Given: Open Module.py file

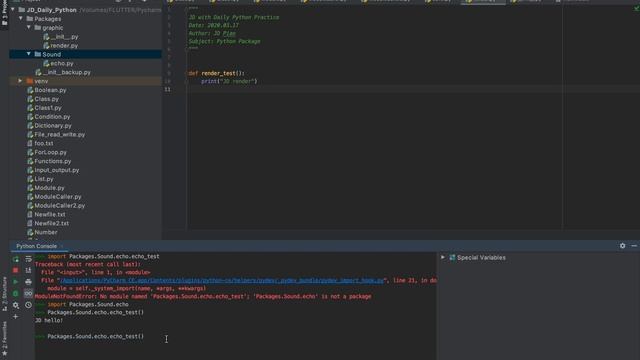Looking at the screenshot, I should (49, 188).
